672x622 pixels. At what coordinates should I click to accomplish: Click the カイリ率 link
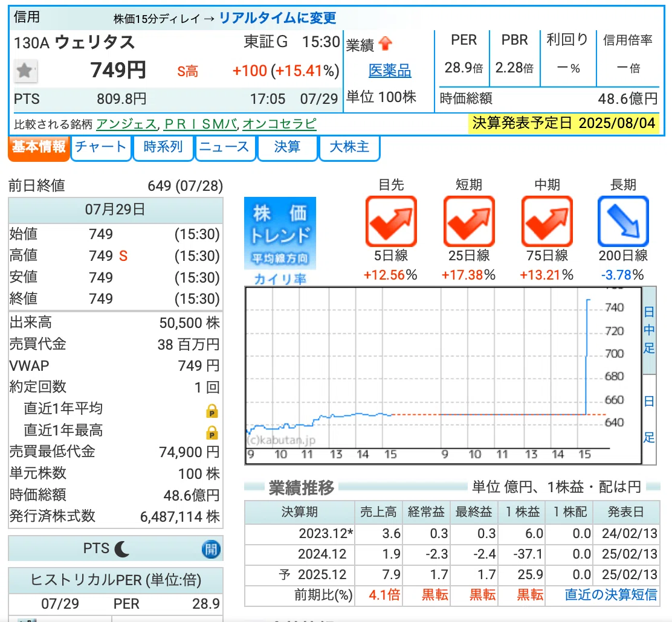[x=280, y=279]
